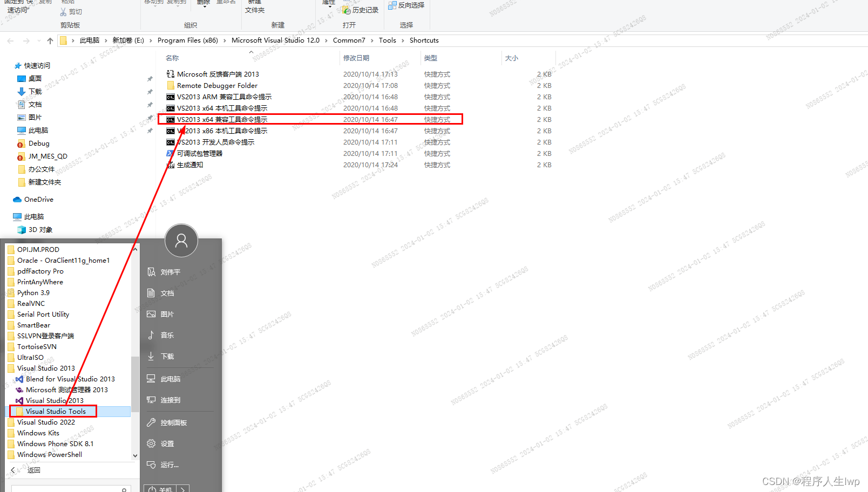Viewport: 868px width, 492px height.
Task: Open the recent locations dropdown arrow
Action: click(39, 40)
